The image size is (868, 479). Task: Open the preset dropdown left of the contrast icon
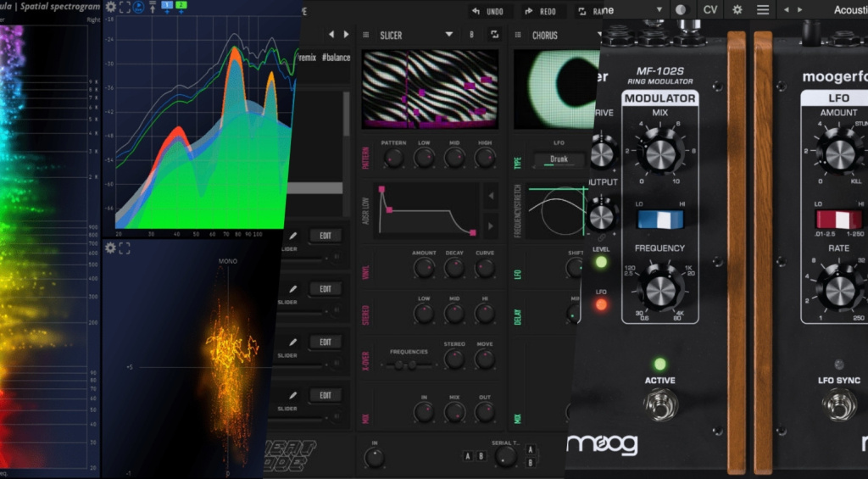tap(658, 9)
